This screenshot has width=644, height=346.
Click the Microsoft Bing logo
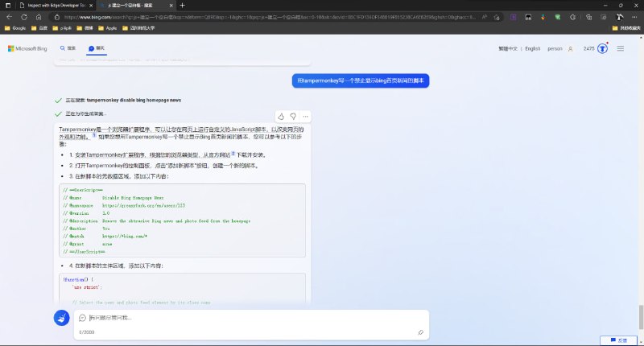pos(27,48)
